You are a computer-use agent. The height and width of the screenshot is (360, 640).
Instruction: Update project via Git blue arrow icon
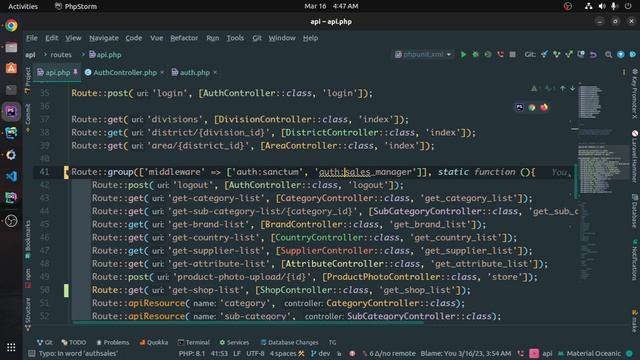[x=544, y=54]
